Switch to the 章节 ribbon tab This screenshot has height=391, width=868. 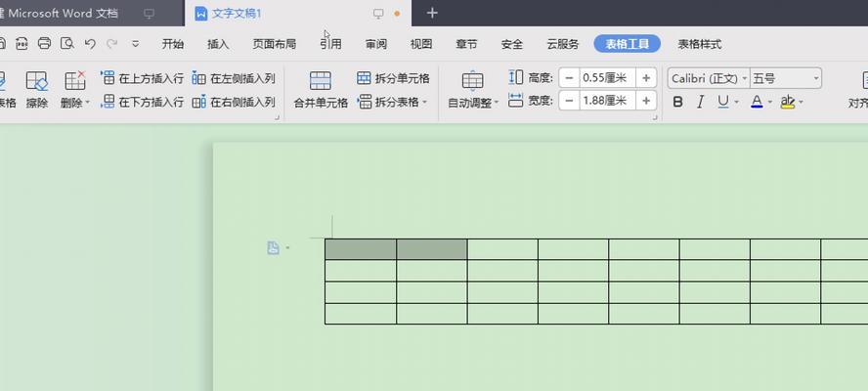click(x=466, y=44)
